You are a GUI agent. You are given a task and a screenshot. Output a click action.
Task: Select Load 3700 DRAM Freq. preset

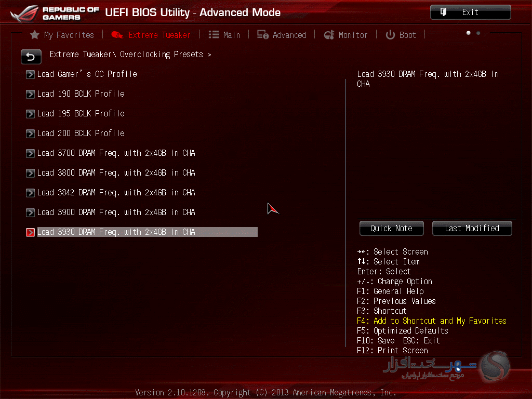tap(116, 153)
